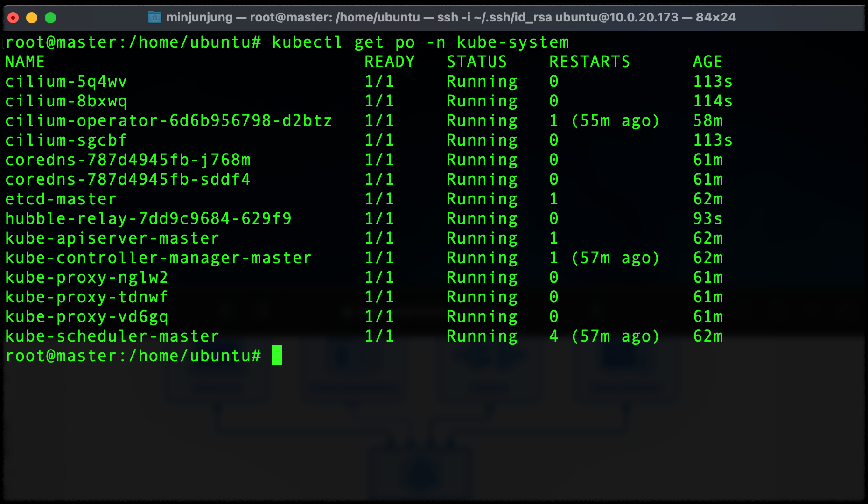Click age 114s of cilium-8bxwq

[x=713, y=101]
